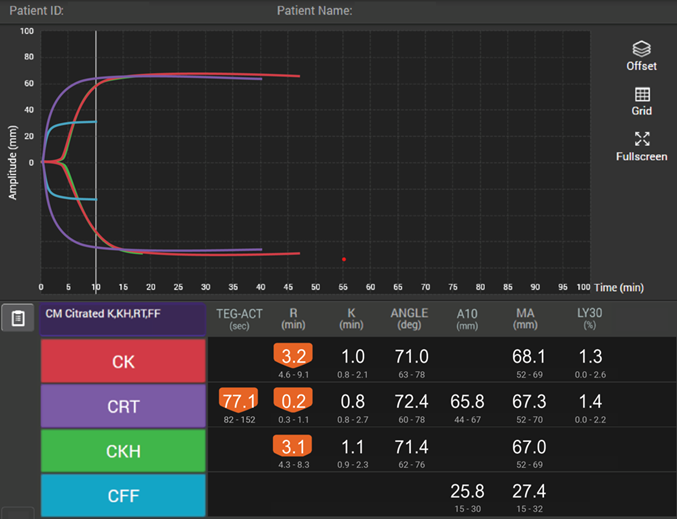The image size is (677, 519).
Task: Open Fullscreen view of the graph
Action: click(642, 139)
